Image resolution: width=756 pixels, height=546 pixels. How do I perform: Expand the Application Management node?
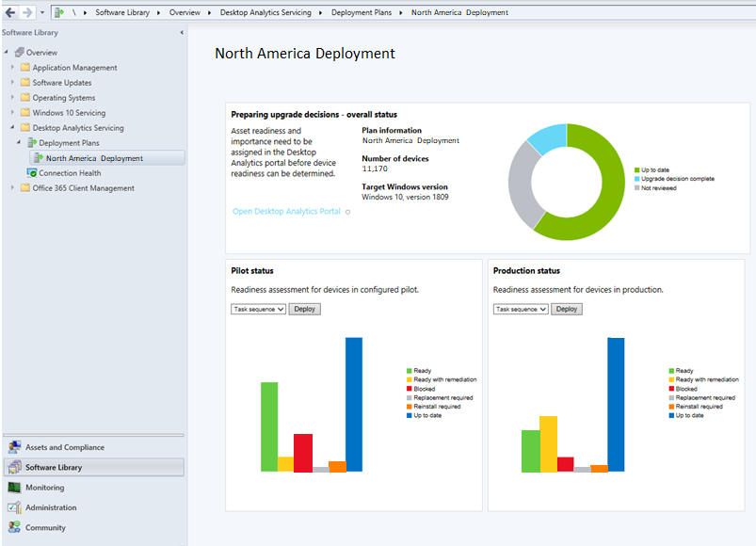12,67
